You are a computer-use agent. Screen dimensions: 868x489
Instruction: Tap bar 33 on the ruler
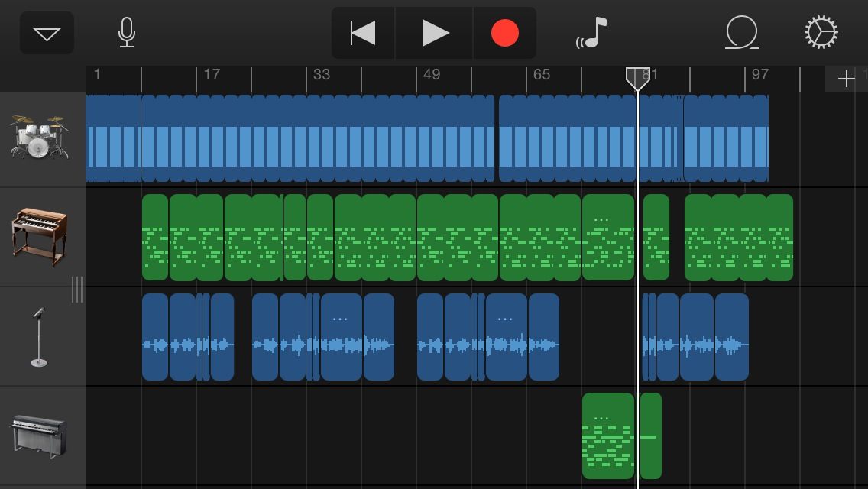click(322, 74)
